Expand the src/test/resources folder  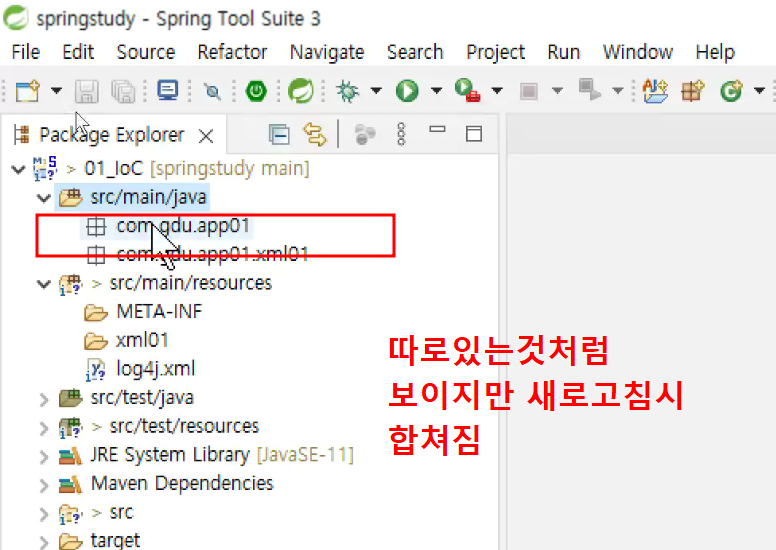pos(44,428)
